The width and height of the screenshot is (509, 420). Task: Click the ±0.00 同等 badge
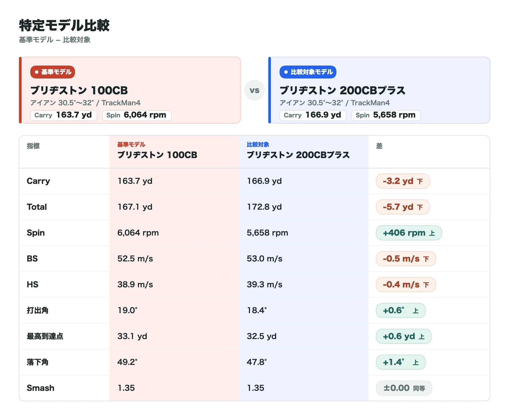(x=404, y=388)
